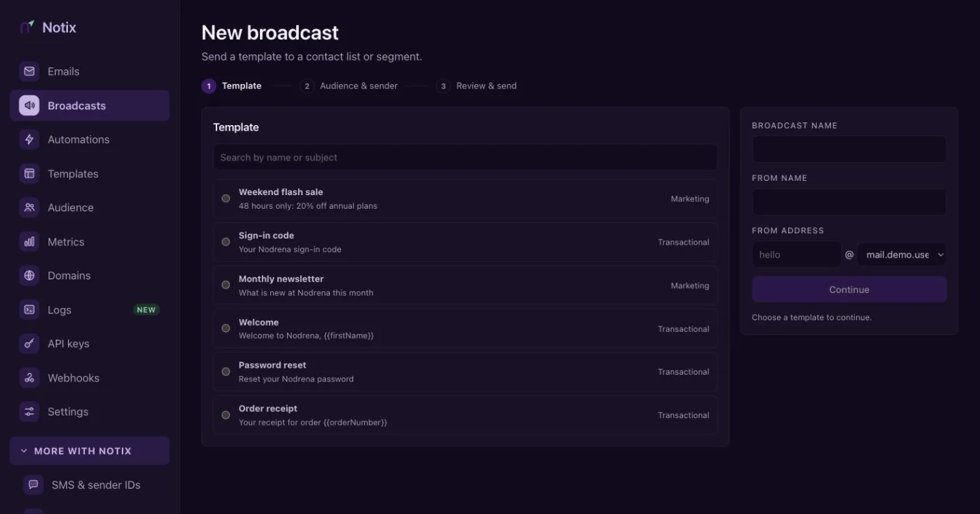Jump to the Audience & sender step
This screenshot has width=980, height=514.
tap(348, 86)
